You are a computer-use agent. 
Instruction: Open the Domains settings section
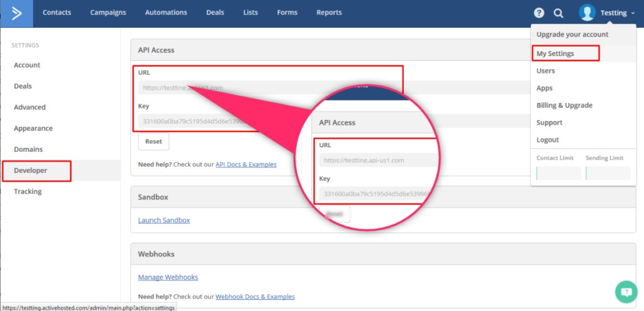point(28,150)
